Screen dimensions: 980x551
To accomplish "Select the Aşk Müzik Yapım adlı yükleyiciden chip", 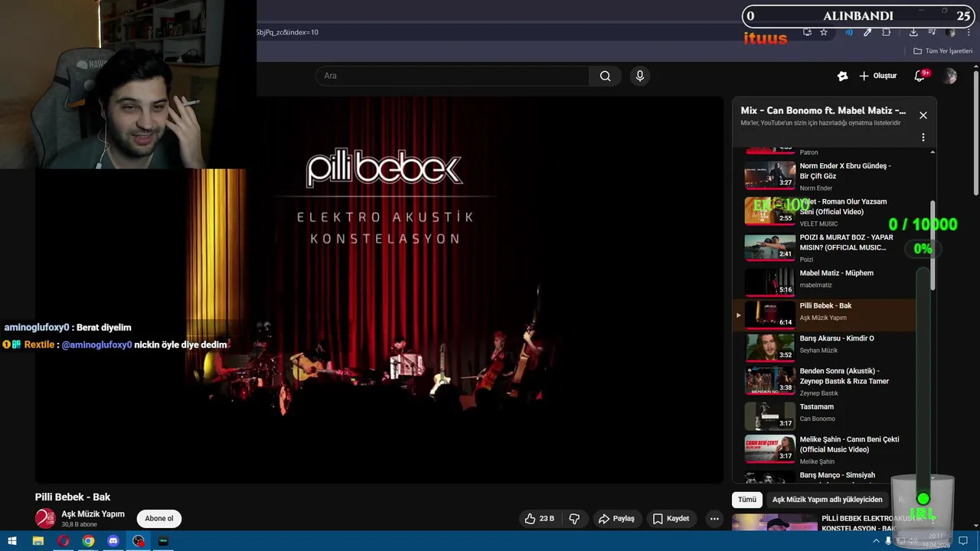I will 827,500.
